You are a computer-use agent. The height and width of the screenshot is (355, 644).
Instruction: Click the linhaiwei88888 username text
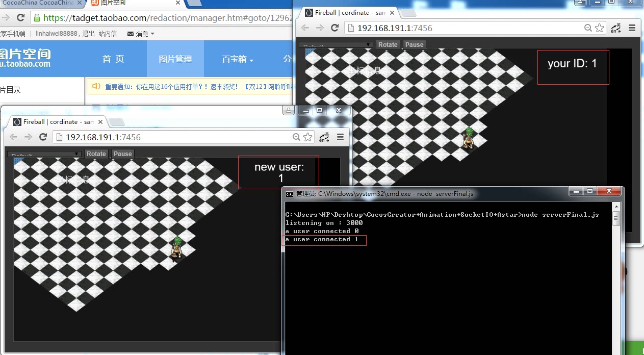pyautogui.click(x=57, y=34)
